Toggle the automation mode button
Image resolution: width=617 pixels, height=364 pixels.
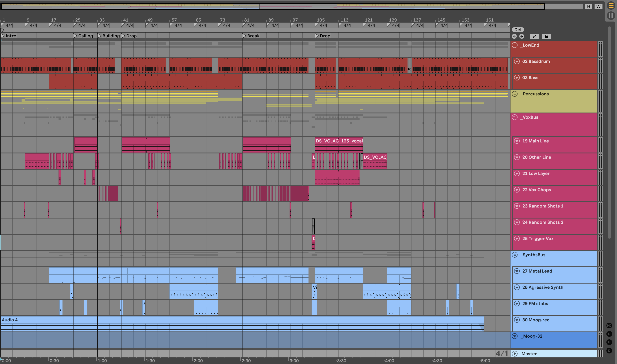pyautogui.click(x=534, y=36)
